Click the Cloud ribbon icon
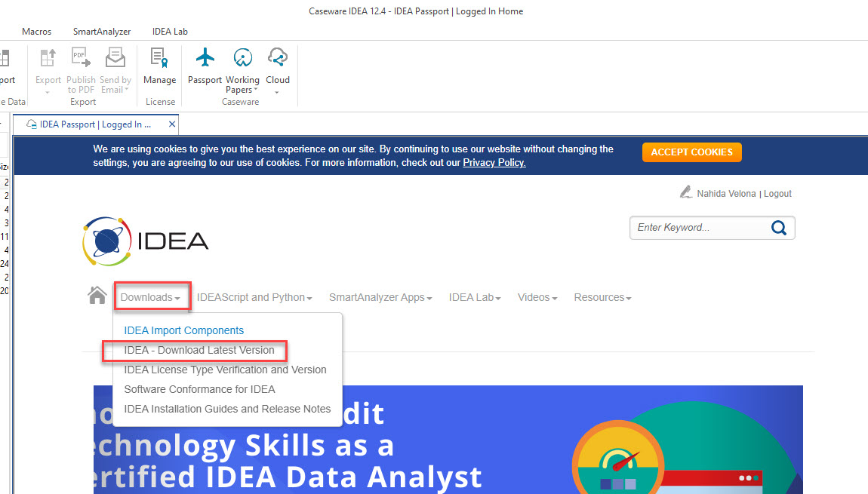The image size is (868, 494). click(278, 59)
